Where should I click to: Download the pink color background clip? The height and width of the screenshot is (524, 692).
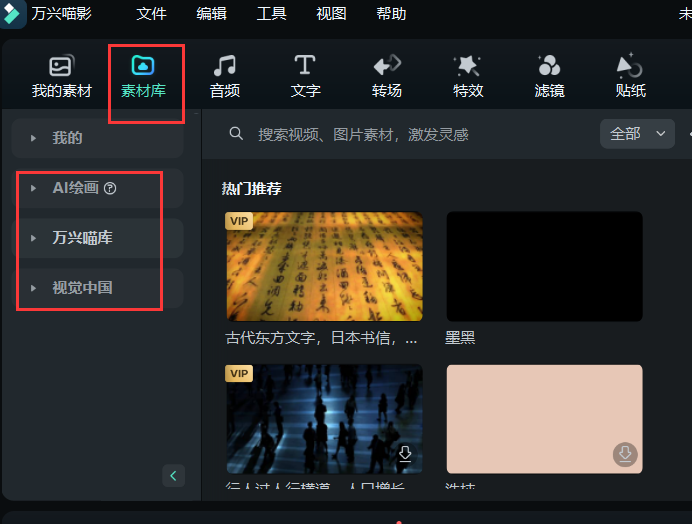625,454
